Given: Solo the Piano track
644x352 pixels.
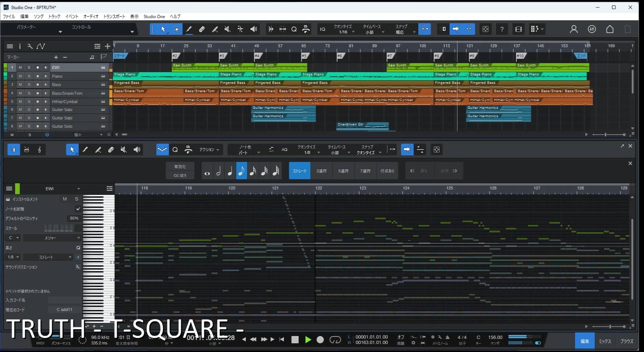Looking at the screenshot, I should pos(29,76).
